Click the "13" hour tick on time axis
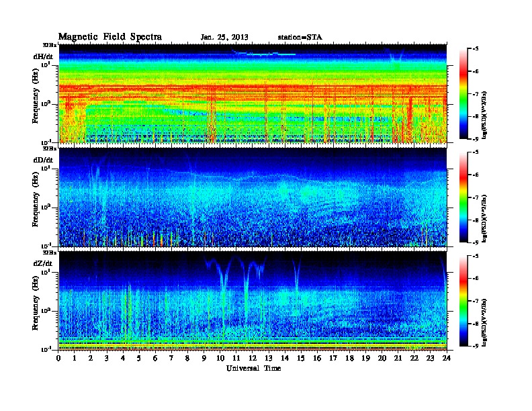This screenshot has height=411, width=532. (x=269, y=359)
